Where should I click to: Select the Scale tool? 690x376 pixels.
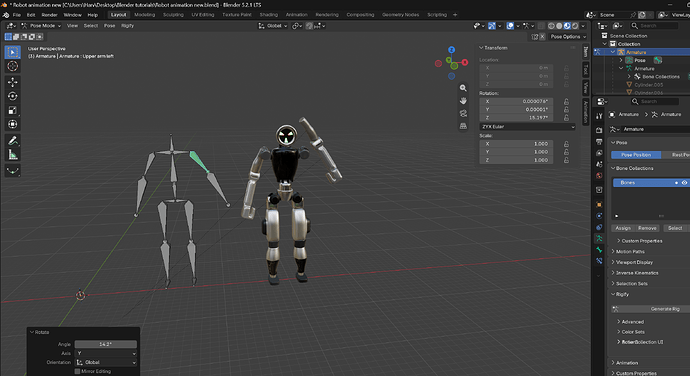coord(12,110)
